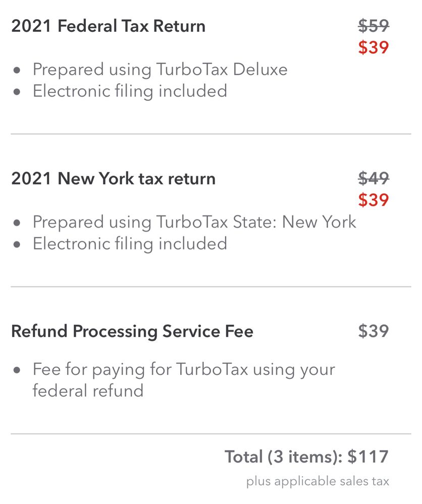The height and width of the screenshot is (504, 422).
Task: Click the crossed-out $49 New York price
Action: 374,178
